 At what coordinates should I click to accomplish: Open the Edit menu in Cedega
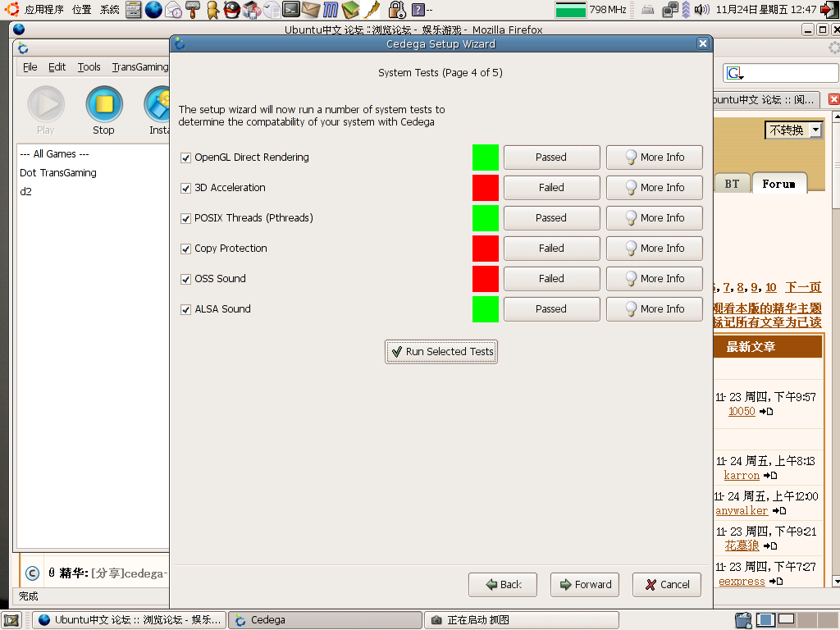coord(57,67)
